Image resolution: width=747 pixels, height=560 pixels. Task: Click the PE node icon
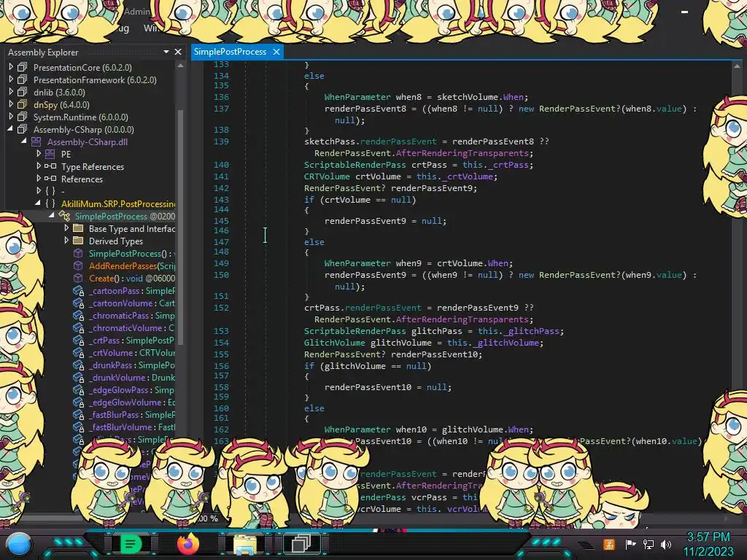tap(50, 154)
